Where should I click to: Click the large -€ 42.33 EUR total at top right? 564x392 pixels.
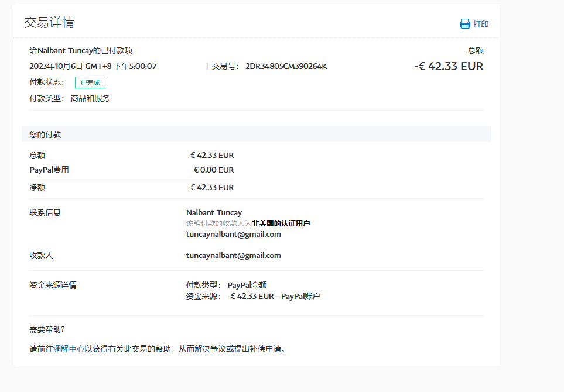coord(449,66)
